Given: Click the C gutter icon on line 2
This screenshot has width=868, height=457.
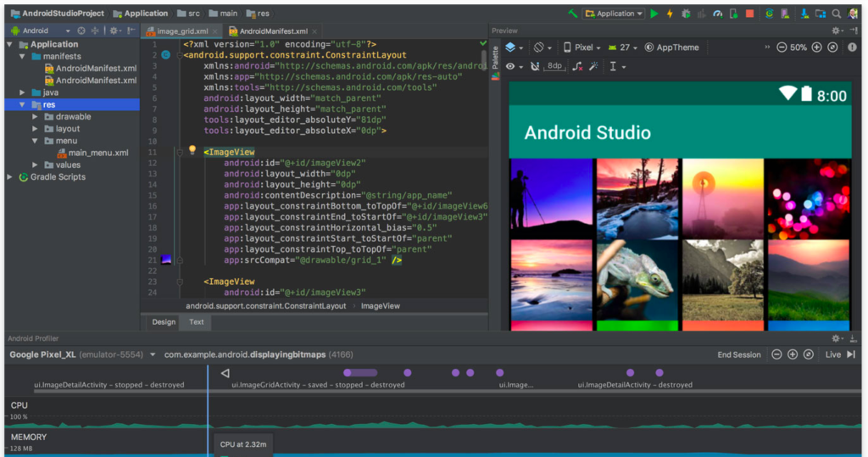Looking at the screenshot, I should coord(165,55).
